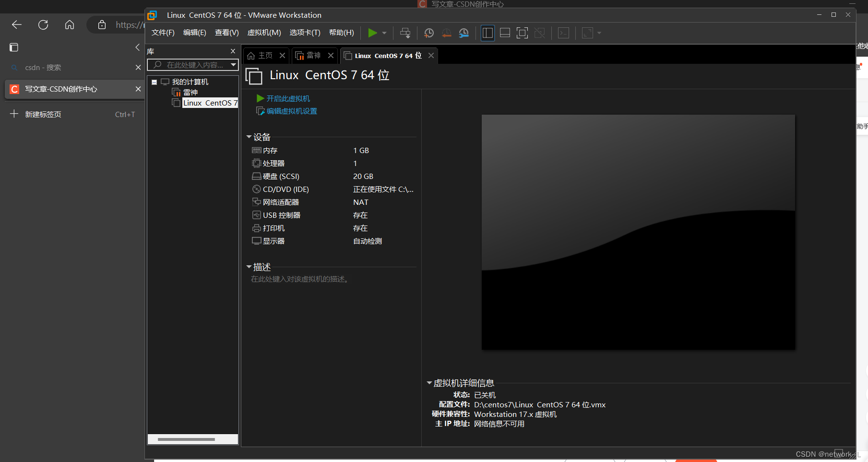Click the stretch guest display icon
The image size is (868, 462).
pos(588,33)
